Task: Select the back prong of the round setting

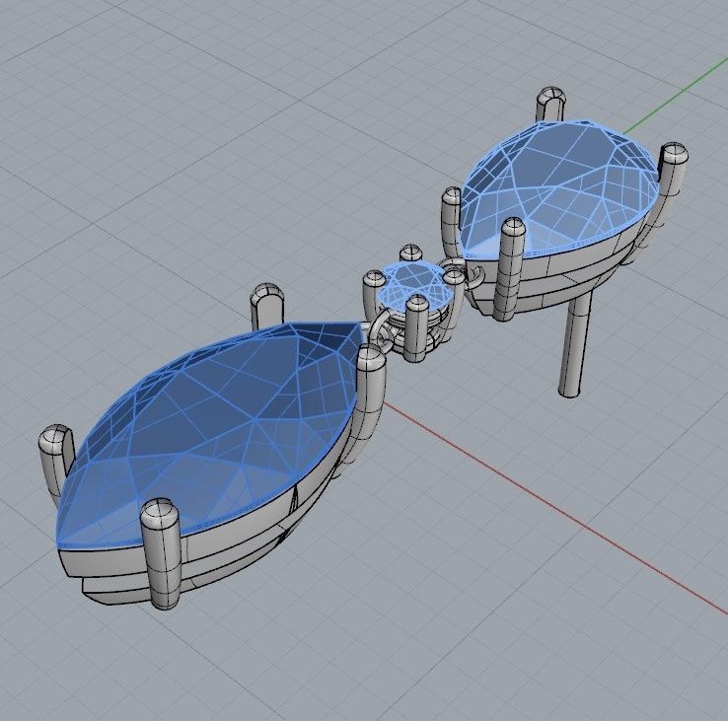Action: click(x=411, y=253)
